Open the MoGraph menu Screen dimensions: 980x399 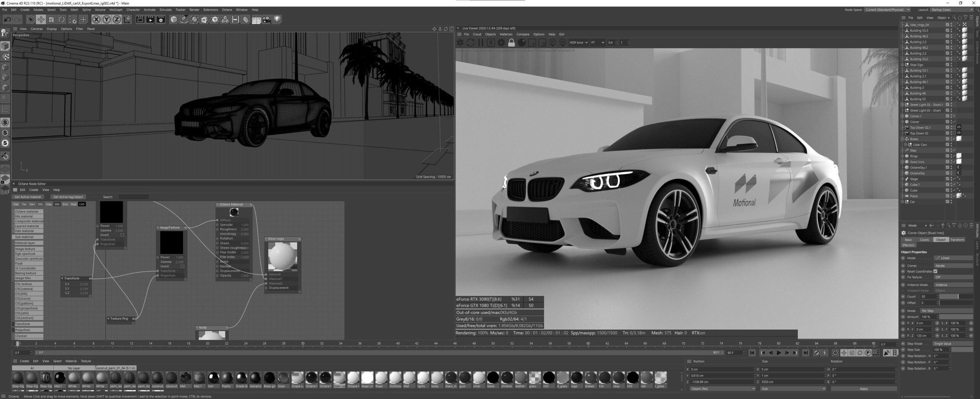[x=116, y=10]
